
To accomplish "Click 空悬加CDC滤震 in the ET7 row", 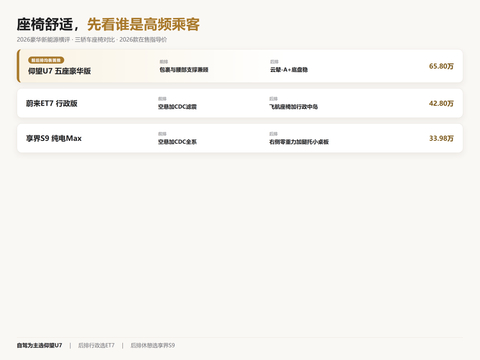I will tap(177, 107).
